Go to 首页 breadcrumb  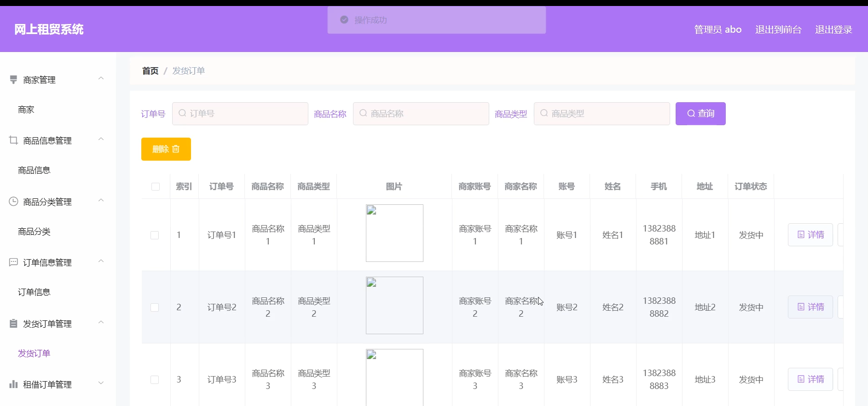pos(150,71)
